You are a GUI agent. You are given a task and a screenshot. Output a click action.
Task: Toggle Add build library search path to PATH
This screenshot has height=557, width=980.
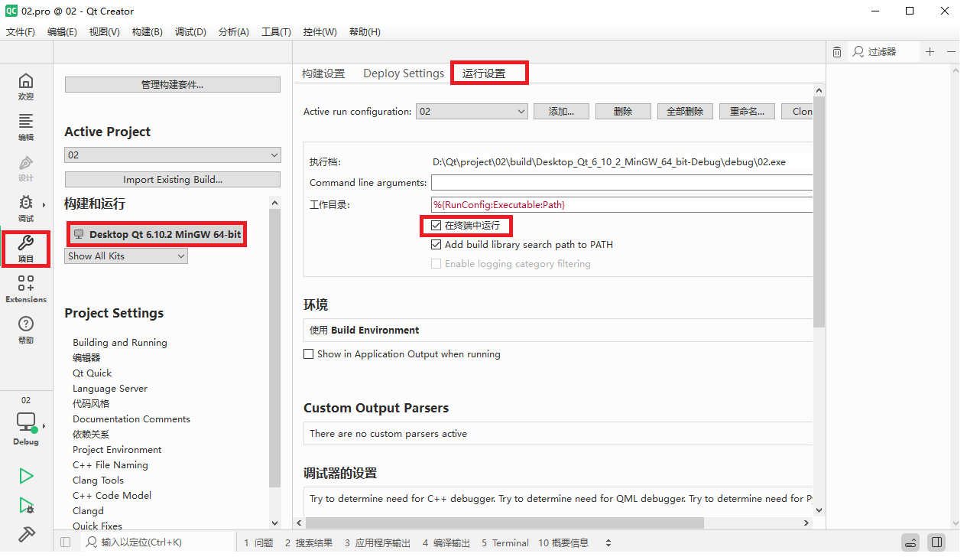click(x=436, y=245)
